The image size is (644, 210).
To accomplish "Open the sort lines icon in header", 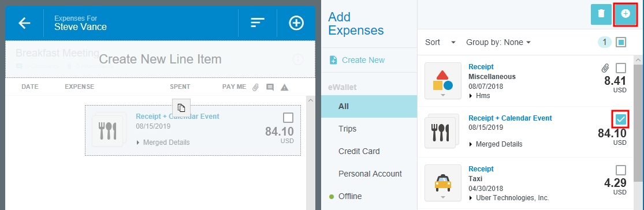I will (258, 23).
